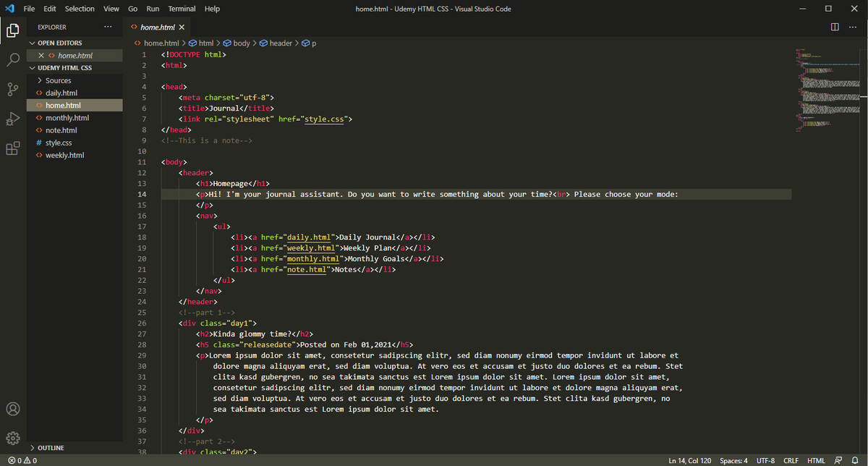
Task: Open the Manage gear icon
Action: coord(13,438)
